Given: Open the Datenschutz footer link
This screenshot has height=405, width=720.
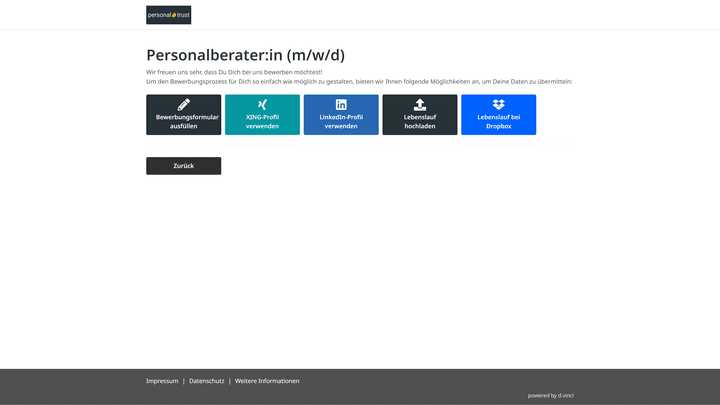Looking at the screenshot, I should [x=206, y=381].
